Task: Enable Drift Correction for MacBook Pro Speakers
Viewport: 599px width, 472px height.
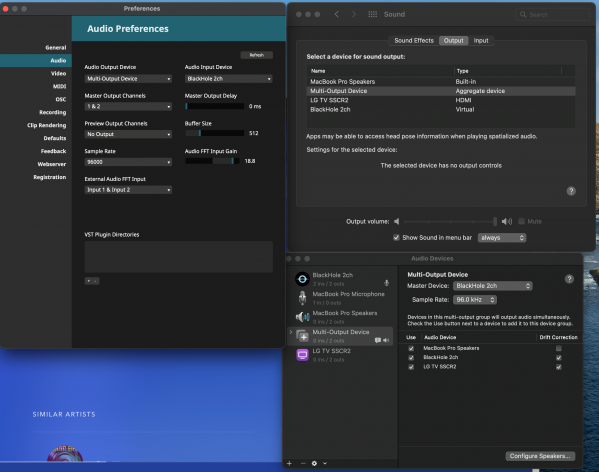Action: coord(559,348)
